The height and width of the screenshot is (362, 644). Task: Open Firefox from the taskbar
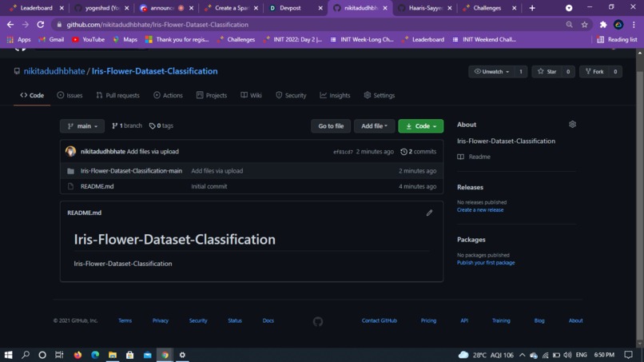78,355
